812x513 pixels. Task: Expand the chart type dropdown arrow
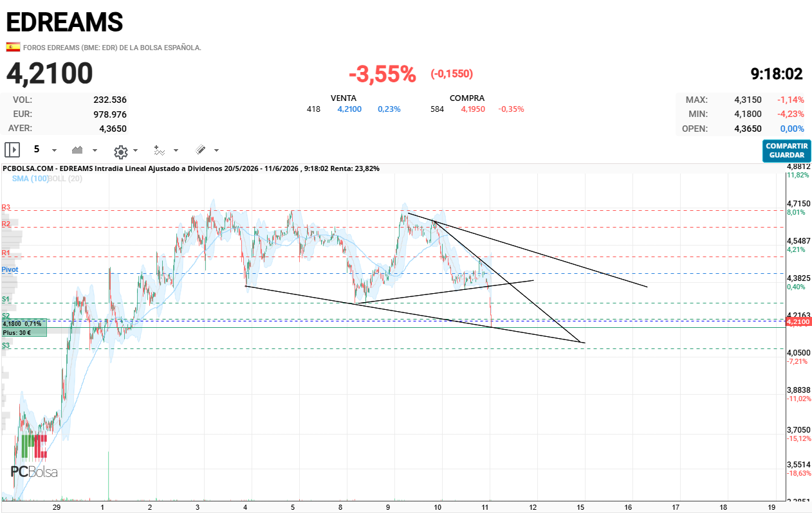coord(95,150)
